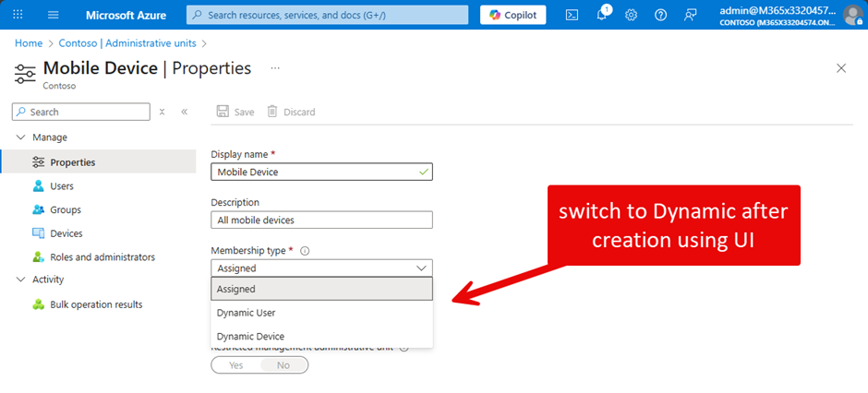
Task: Go to the Home breadcrumb
Action: point(29,43)
